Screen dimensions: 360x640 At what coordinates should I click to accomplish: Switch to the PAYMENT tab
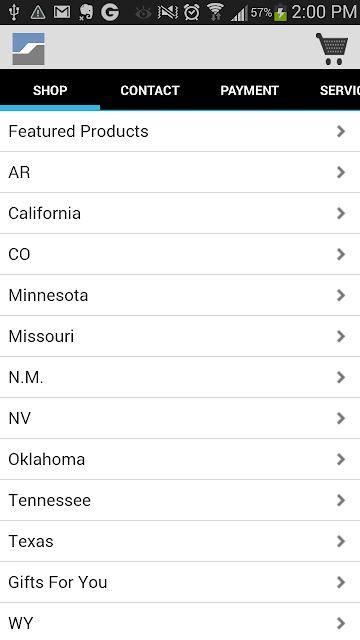point(249,90)
